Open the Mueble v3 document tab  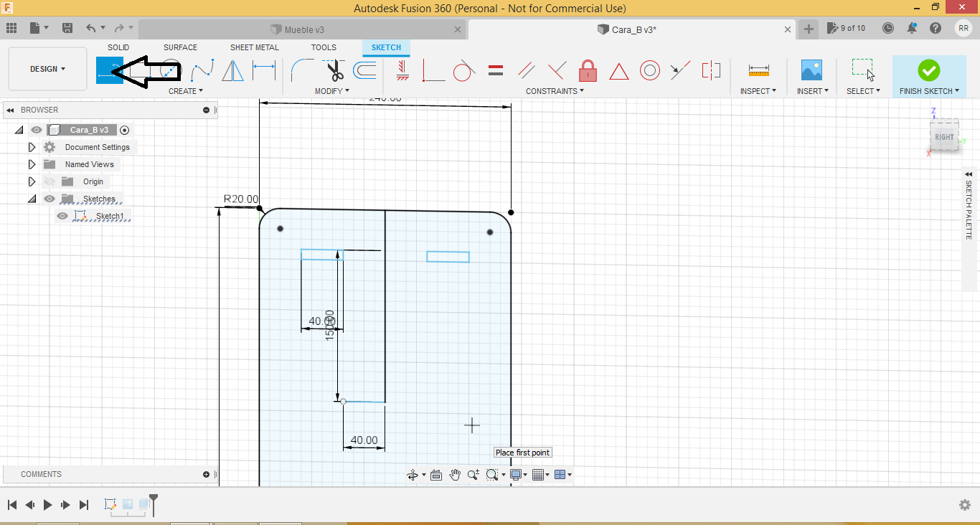point(304,29)
